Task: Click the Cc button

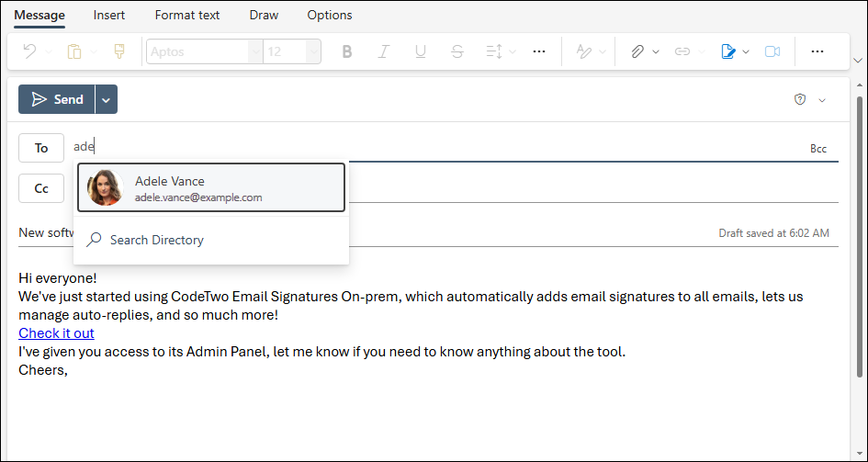Action: 41,188
